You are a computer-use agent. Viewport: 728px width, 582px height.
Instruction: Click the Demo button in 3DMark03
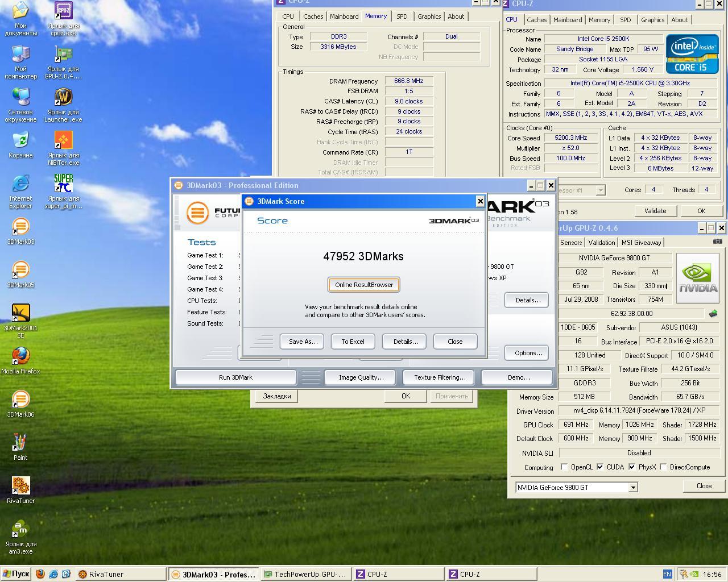tap(517, 377)
